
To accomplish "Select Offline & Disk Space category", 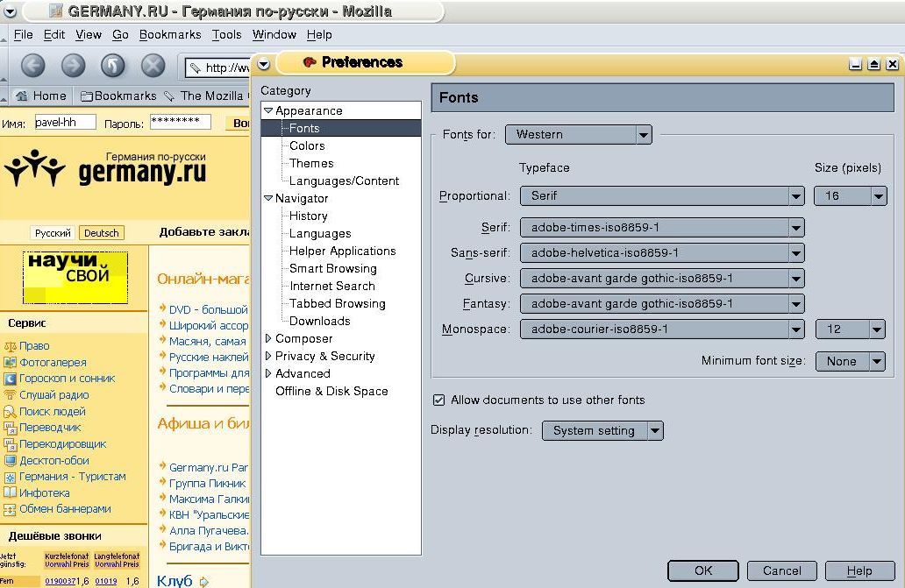I will point(331,391).
